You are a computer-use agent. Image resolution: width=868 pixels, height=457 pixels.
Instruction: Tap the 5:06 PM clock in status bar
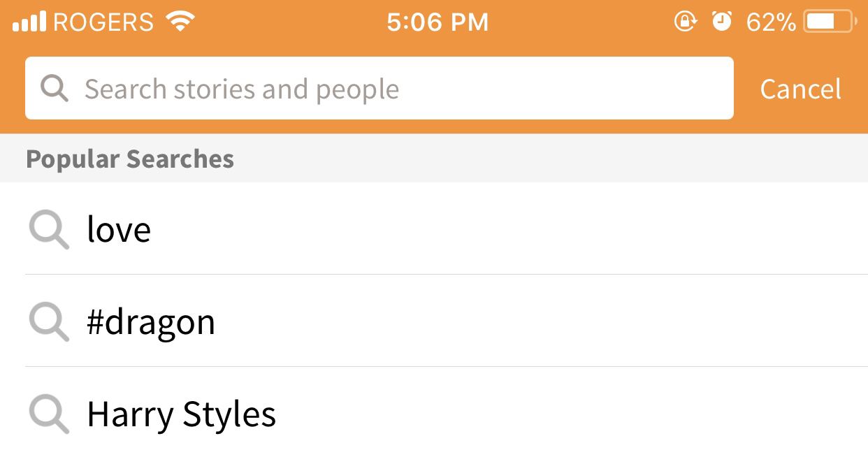point(437,21)
